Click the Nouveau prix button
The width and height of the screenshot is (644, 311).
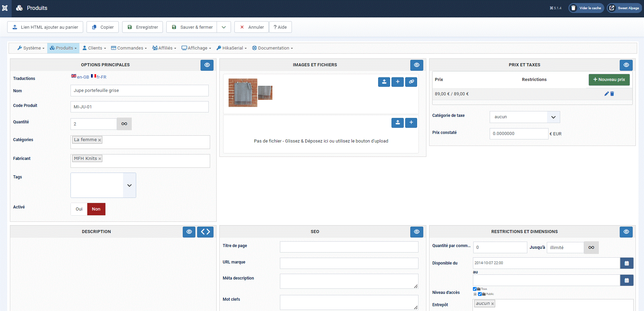609,80
